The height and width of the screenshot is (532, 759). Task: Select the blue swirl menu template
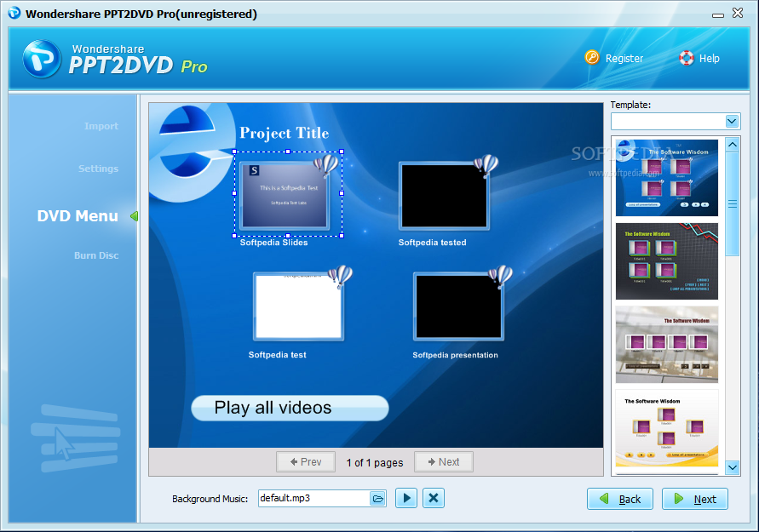[x=666, y=178]
